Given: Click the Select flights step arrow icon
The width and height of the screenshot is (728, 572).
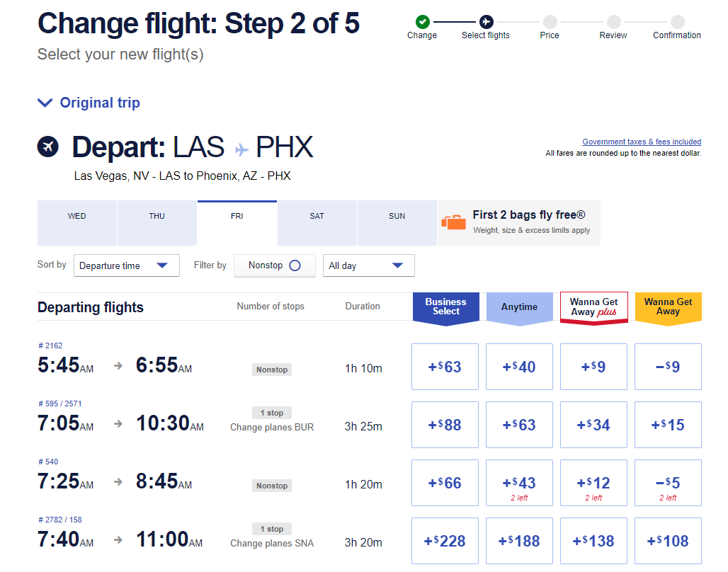Looking at the screenshot, I should pos(485,21).
